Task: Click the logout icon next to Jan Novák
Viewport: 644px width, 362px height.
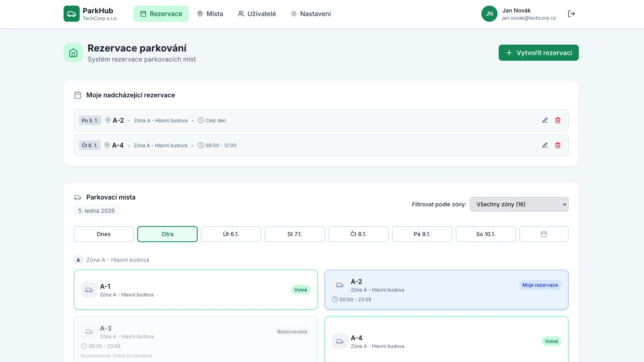Action: coord(571,14)
